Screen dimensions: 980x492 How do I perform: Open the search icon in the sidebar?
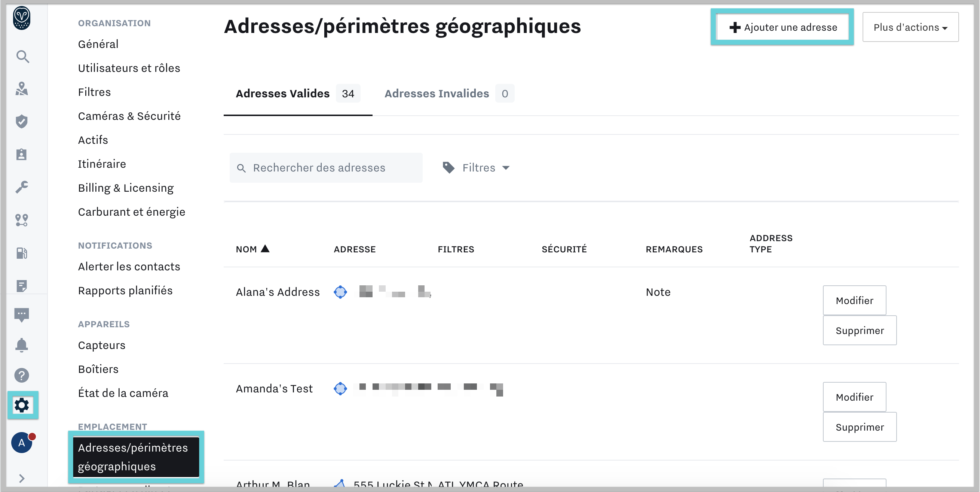click(22, 57)
